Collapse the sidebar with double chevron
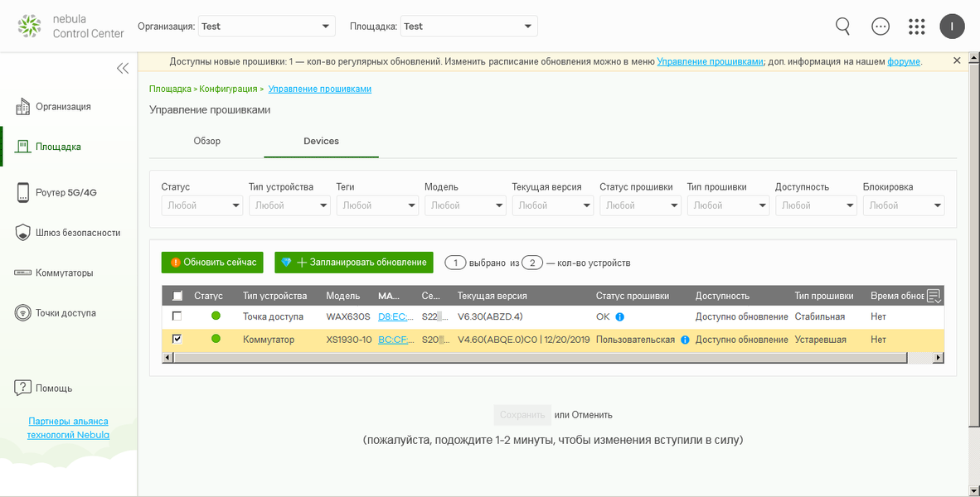Viewport: 980px width, 497px height. 123,68
